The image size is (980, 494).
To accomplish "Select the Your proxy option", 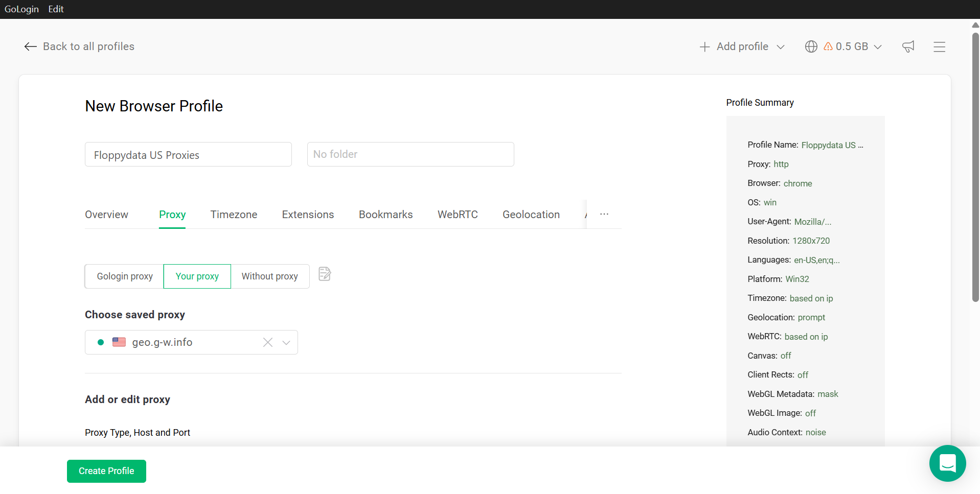I will pos(197,276).
